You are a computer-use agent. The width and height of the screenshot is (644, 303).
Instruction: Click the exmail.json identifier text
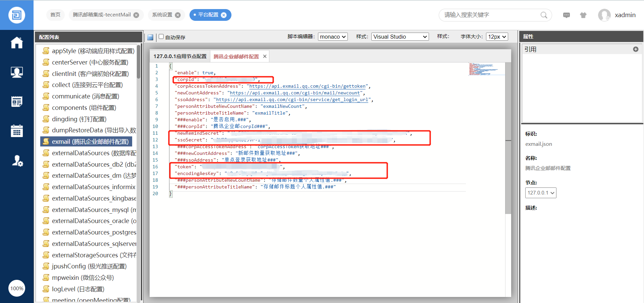(539, 144)
